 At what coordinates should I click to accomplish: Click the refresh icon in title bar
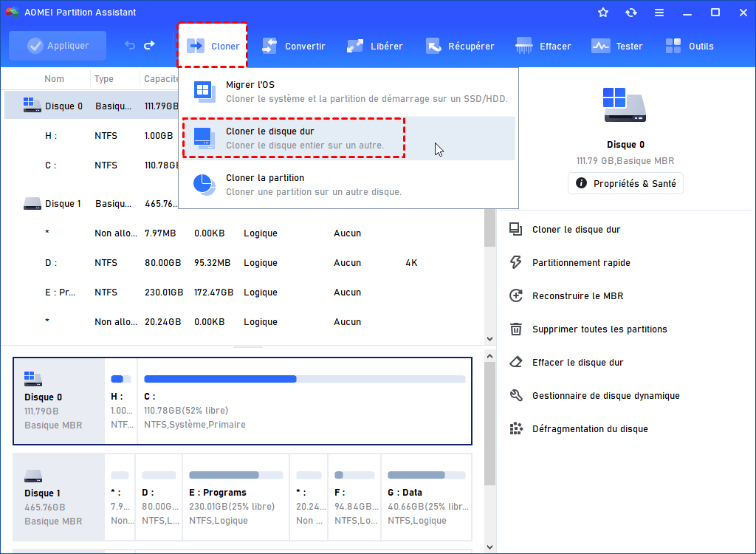coord(630,13)
